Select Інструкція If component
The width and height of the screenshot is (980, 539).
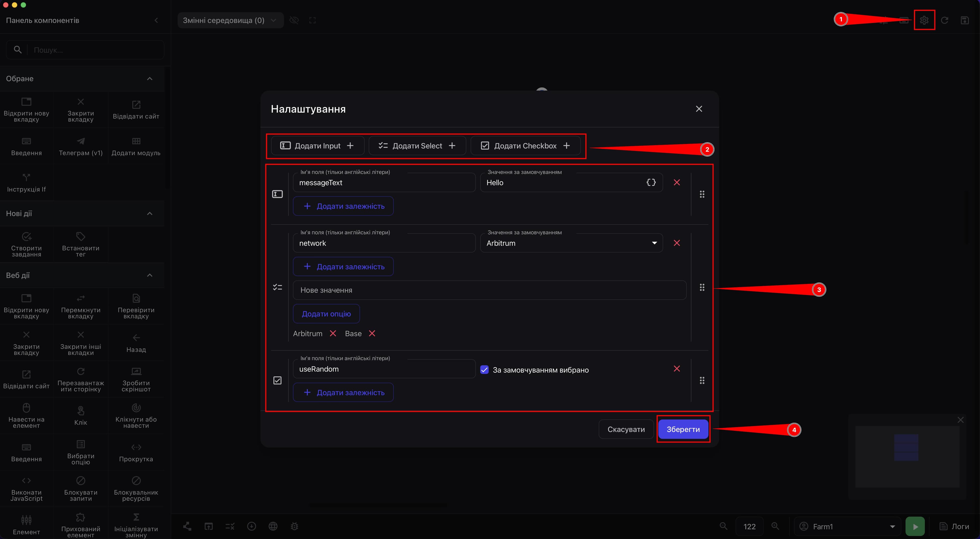tap(26, 183)
